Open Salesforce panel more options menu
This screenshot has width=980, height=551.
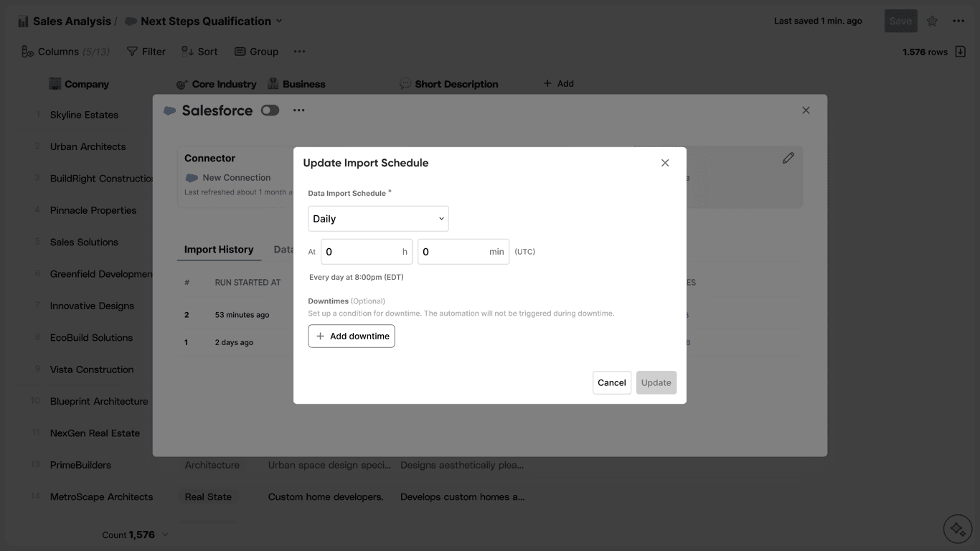pyautogui.click(x=299, y=110)
